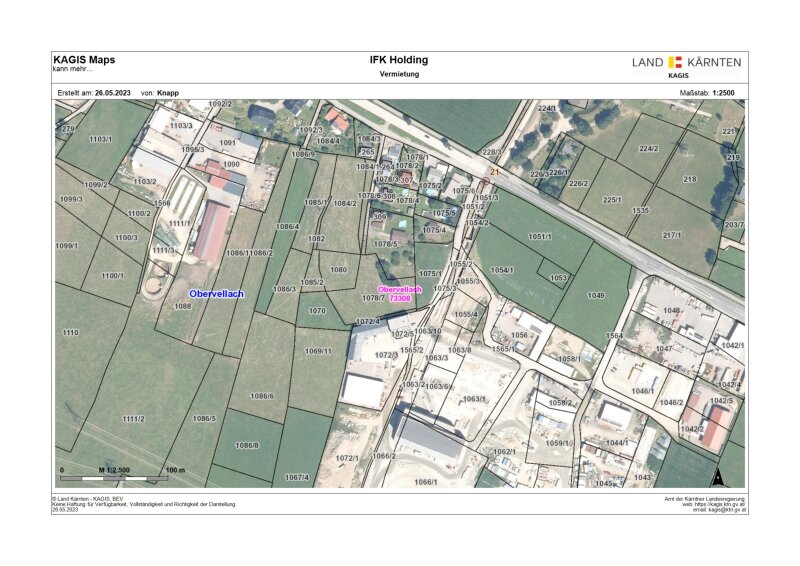Click the orange road number 21 marker
Screen dimensions: 800x566
[494, 172]
